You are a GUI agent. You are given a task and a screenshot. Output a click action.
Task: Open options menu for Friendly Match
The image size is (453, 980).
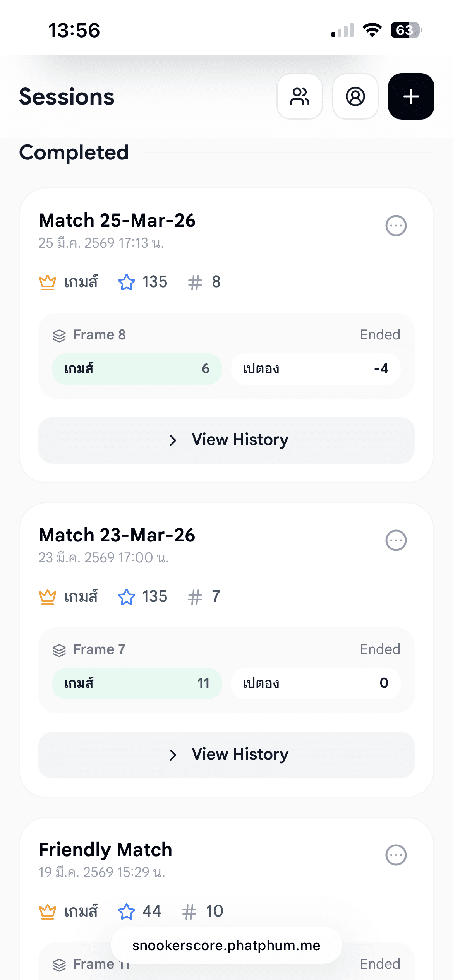pos(396,855)
